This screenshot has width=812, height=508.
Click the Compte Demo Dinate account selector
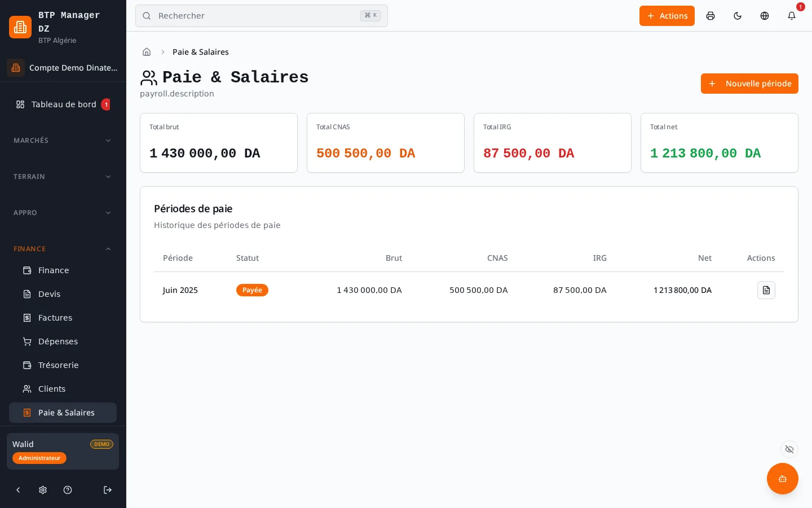63,68
